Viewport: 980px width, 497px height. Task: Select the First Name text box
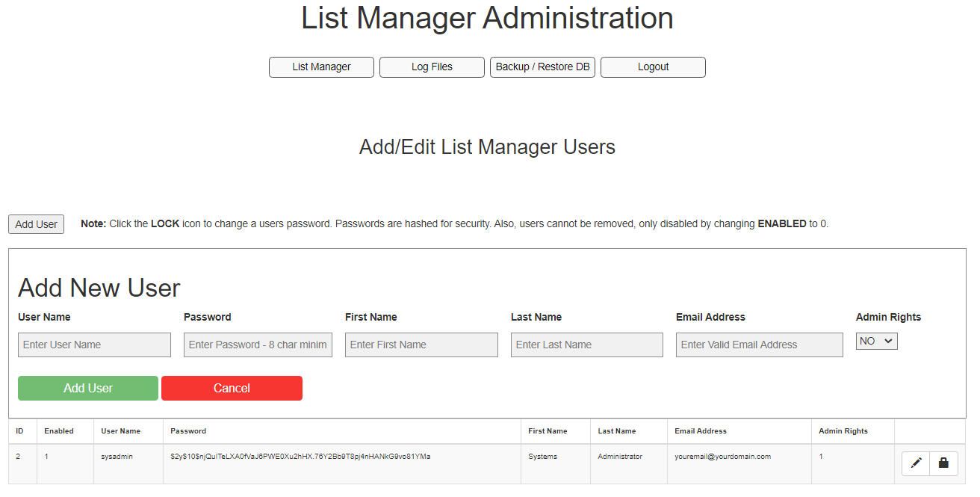(x=421, y=345)
